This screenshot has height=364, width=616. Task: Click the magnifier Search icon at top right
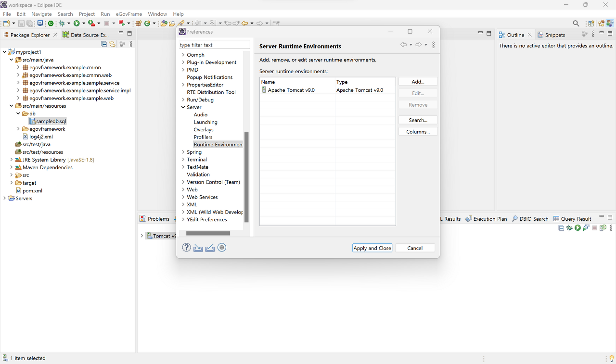tap(576, 23)
